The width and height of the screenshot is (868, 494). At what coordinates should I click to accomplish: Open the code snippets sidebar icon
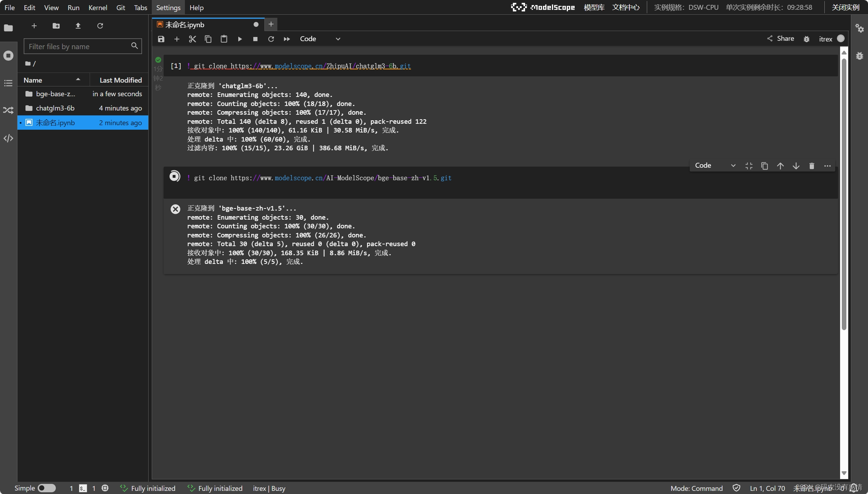click(8, 138)
